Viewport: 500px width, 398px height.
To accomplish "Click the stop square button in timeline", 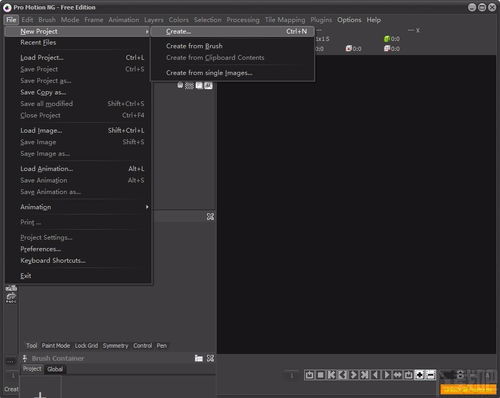I will [x=320, y=375].
